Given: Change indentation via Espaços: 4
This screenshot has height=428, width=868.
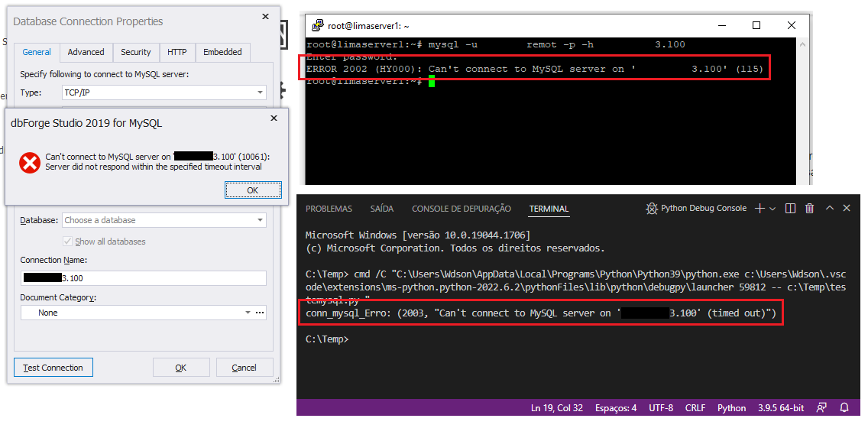Looking at the screenshot, I should coord(616,408).
